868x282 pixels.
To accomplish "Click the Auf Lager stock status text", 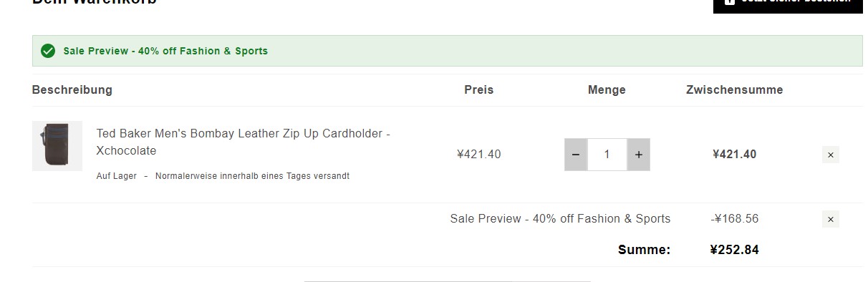I will [116, 176].
